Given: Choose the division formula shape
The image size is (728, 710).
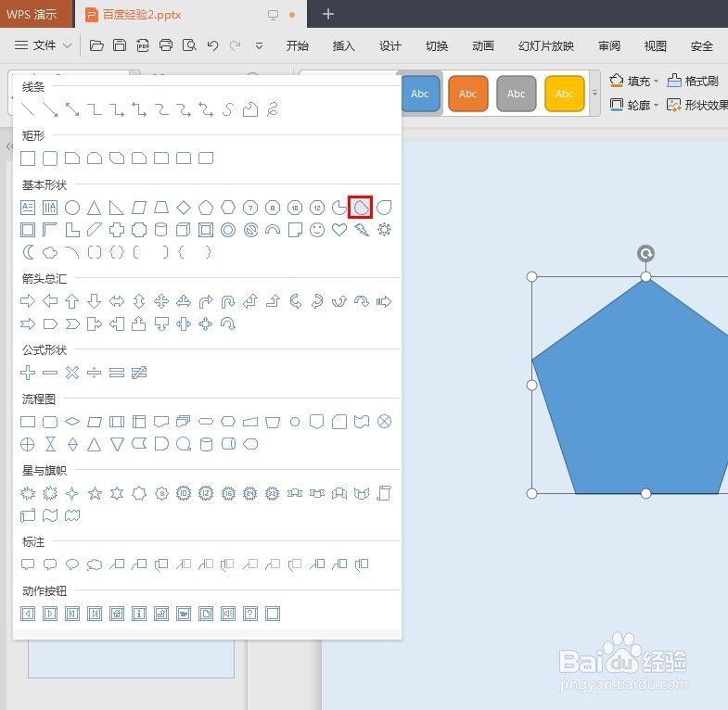Looking at the screenshot, I should [x=95, y=373].
